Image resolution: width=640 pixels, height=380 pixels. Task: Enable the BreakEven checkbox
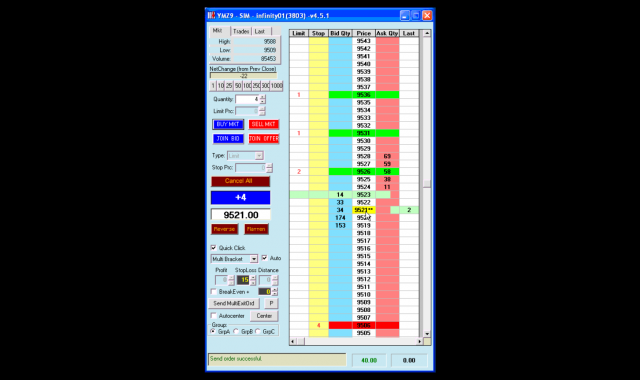(x=213, y=291)
